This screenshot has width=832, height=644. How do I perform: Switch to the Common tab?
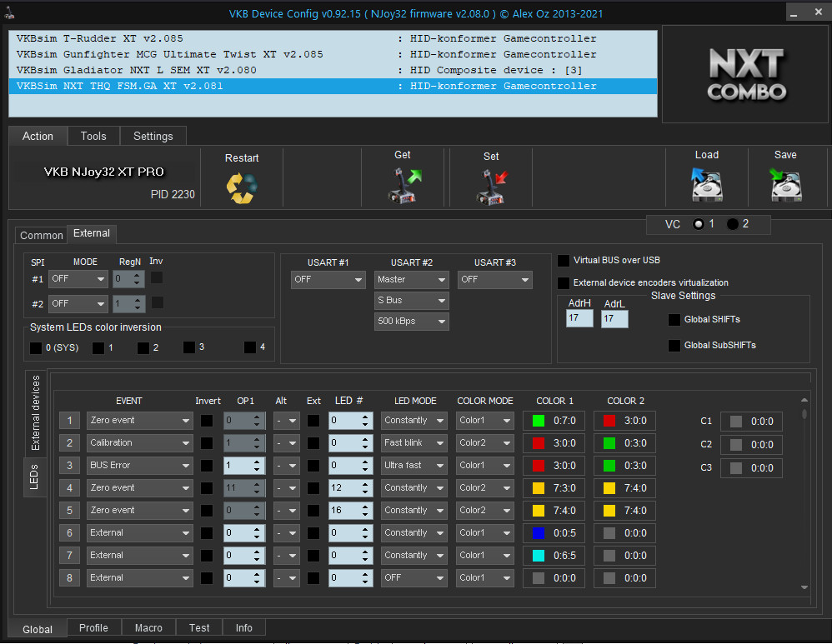[42, 236]
